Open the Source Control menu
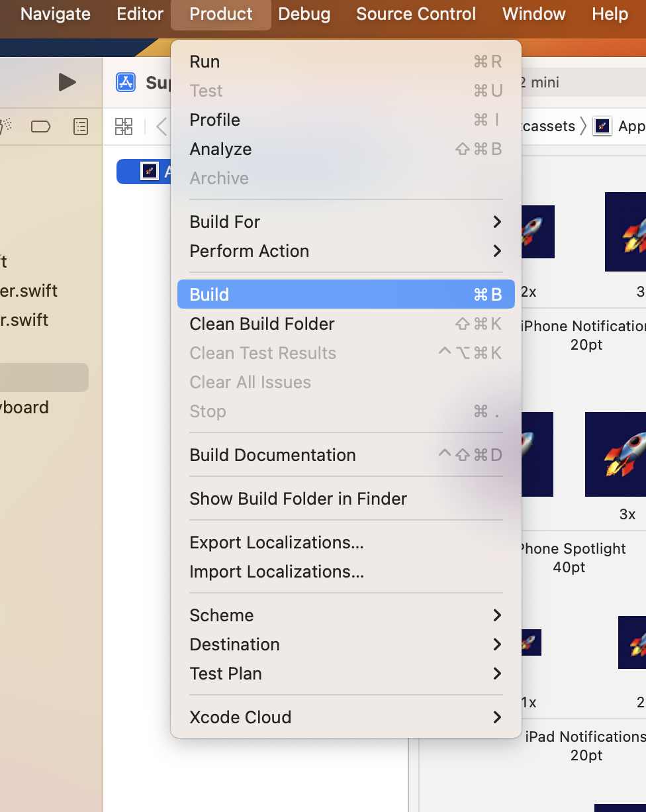This screenshot has height=812, width=646. pos(416,14)
